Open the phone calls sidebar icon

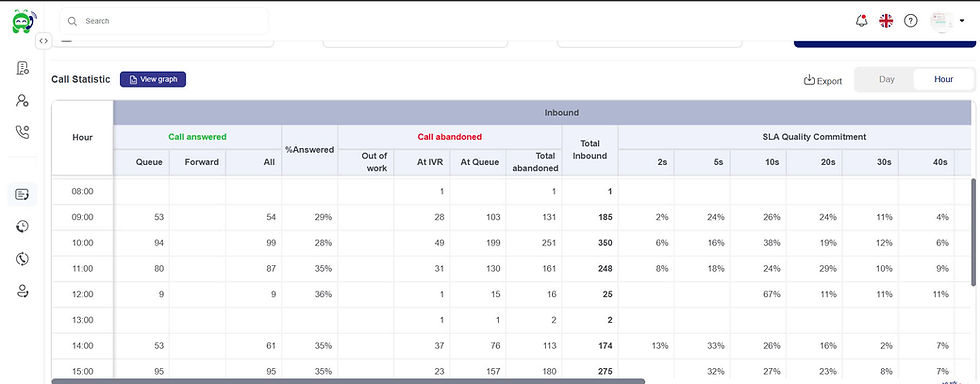[x=22, y=132]
